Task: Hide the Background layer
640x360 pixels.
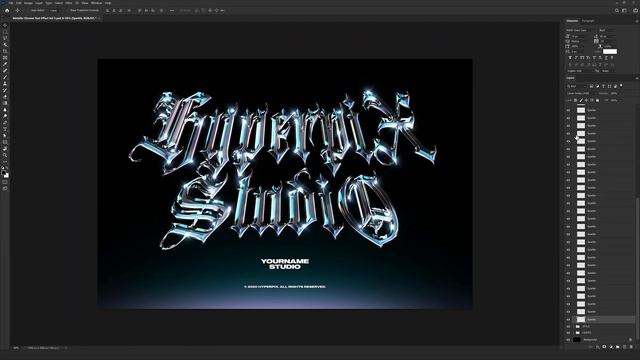Action: coord(568,340)
